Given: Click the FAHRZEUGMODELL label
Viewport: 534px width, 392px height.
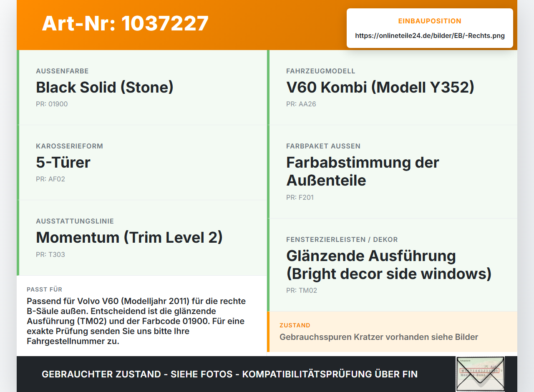Looking at the screenshot, I should pos(321,71).
